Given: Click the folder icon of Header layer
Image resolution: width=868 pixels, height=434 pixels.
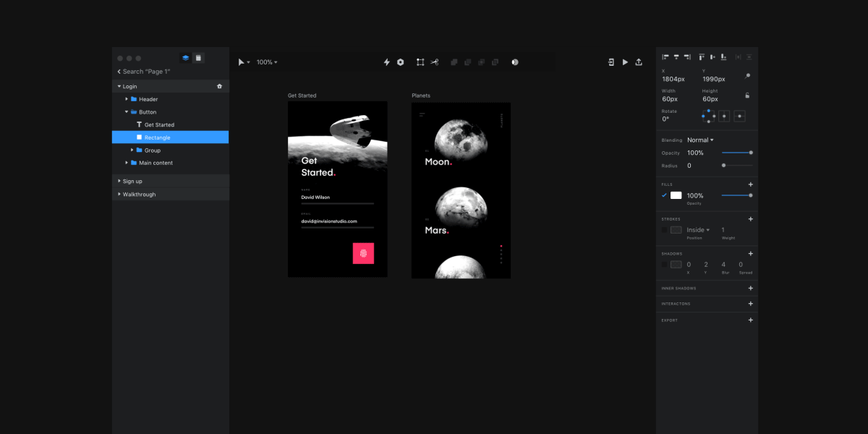Looking at the screenshot, I should coord(134,99).
